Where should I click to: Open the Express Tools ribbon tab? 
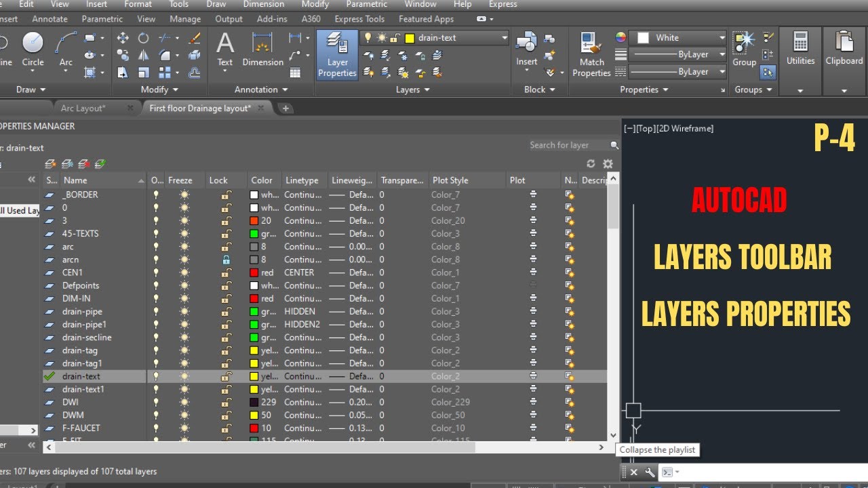359,19
